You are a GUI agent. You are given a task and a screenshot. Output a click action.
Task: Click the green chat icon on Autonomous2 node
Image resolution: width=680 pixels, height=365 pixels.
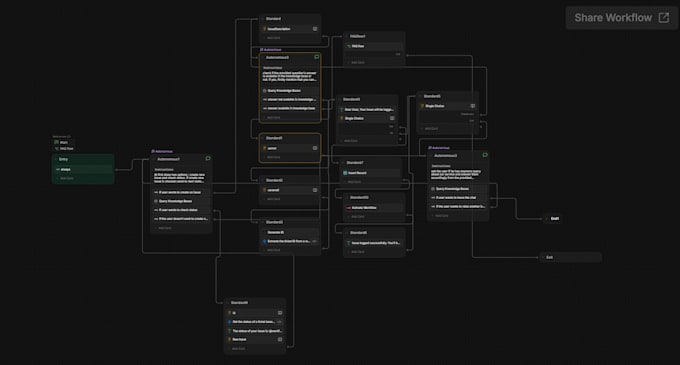click(x=317, y=57)
